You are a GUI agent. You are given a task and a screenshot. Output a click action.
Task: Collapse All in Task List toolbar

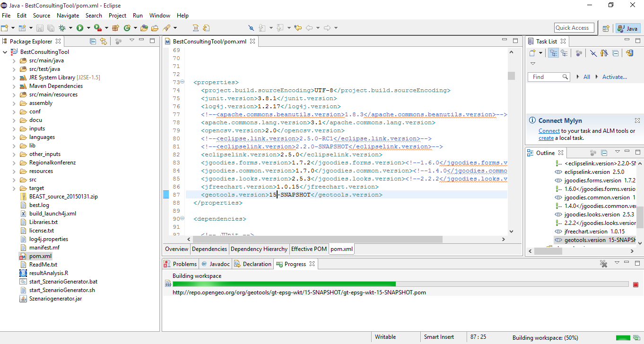pos(616,53)
